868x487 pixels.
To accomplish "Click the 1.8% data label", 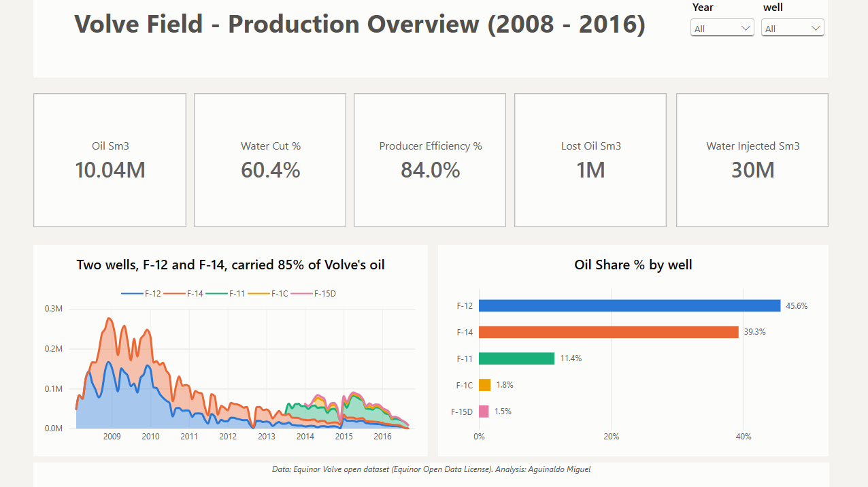I will pos(505,385).
